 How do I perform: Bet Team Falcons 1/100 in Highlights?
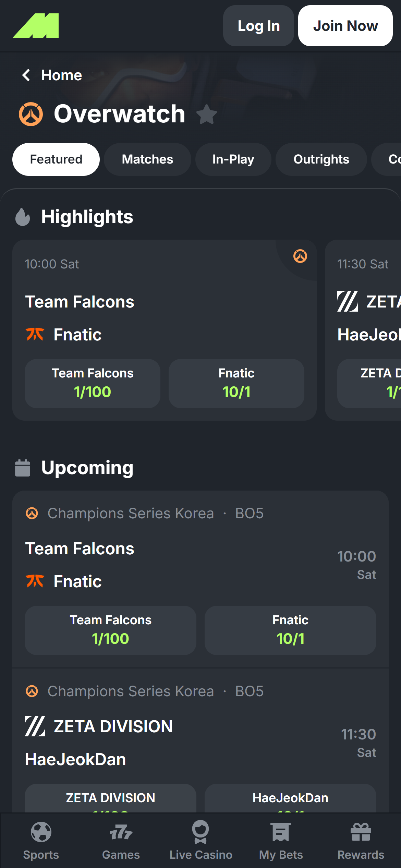pyautogui.click(x=93, y=383)
